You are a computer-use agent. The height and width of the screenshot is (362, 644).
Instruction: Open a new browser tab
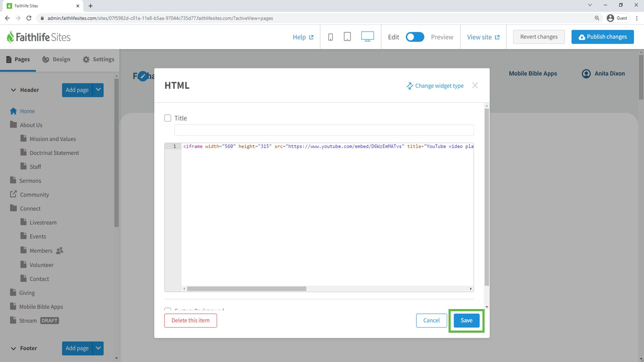tap(91, 6)
